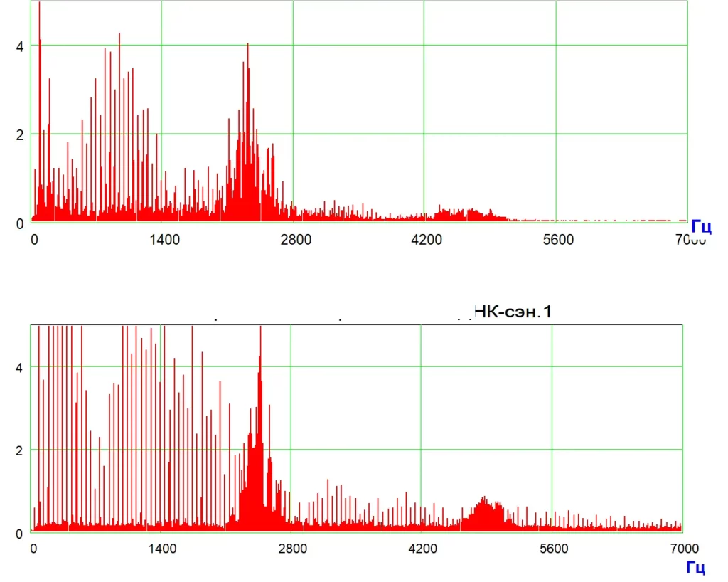The image size is (728, 582).
Task: Click the 5600 label on the top chart axis
Action: click(x=558, y=240)
